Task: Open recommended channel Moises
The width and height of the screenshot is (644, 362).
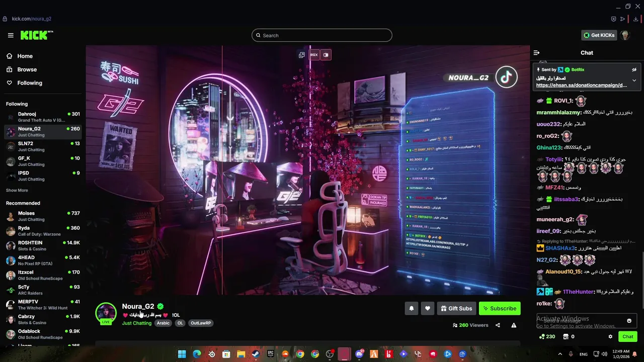Action: pos(42,216)
